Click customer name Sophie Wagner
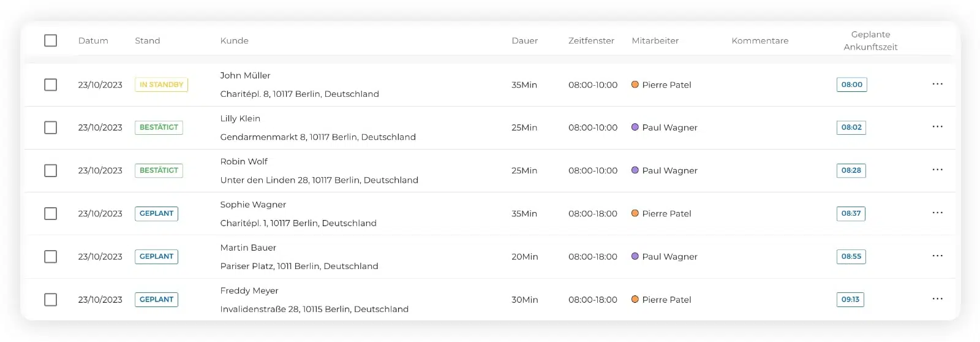980x342 pixels. [253, 205]
